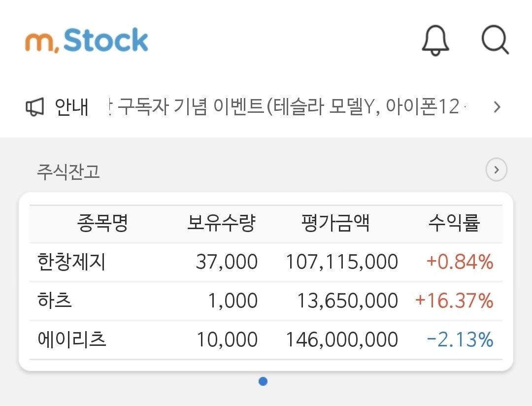Open the search icon
Screen dimensions: 532x406
[495, 41]
